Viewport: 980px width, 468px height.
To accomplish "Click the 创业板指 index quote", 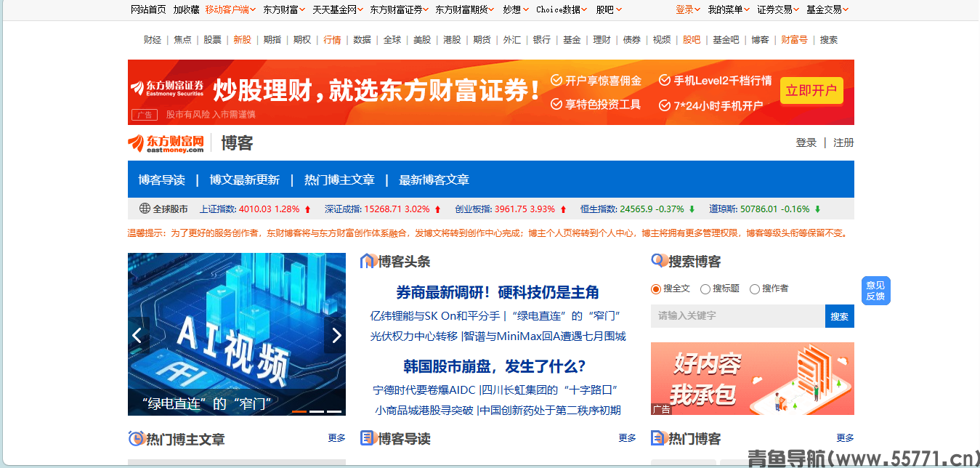I will point(505,209).
